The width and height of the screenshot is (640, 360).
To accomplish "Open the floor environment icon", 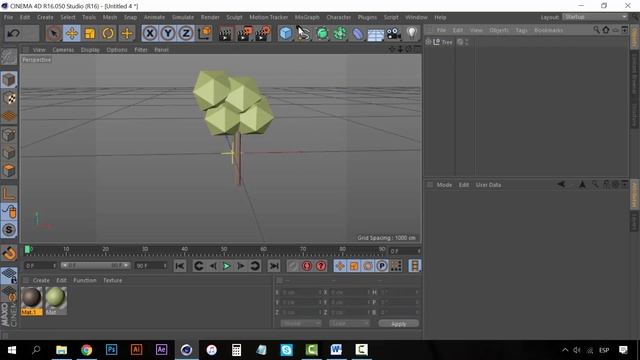I will [376, 34].
